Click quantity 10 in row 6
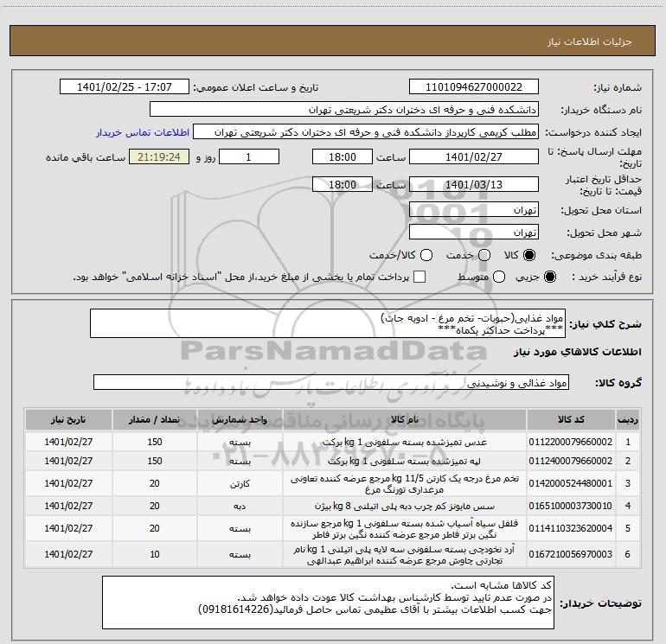This screenshot has width=666, height=644. [x=155, y=554]
